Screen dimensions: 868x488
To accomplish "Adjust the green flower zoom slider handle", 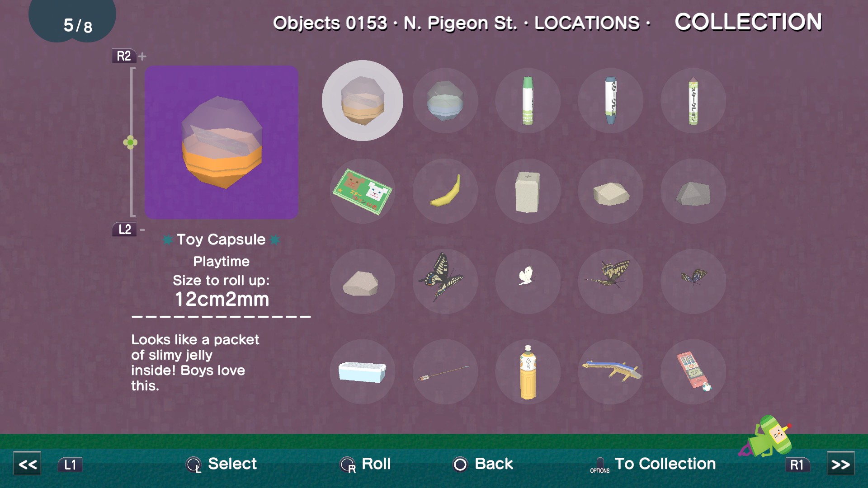I will [130, 143].
